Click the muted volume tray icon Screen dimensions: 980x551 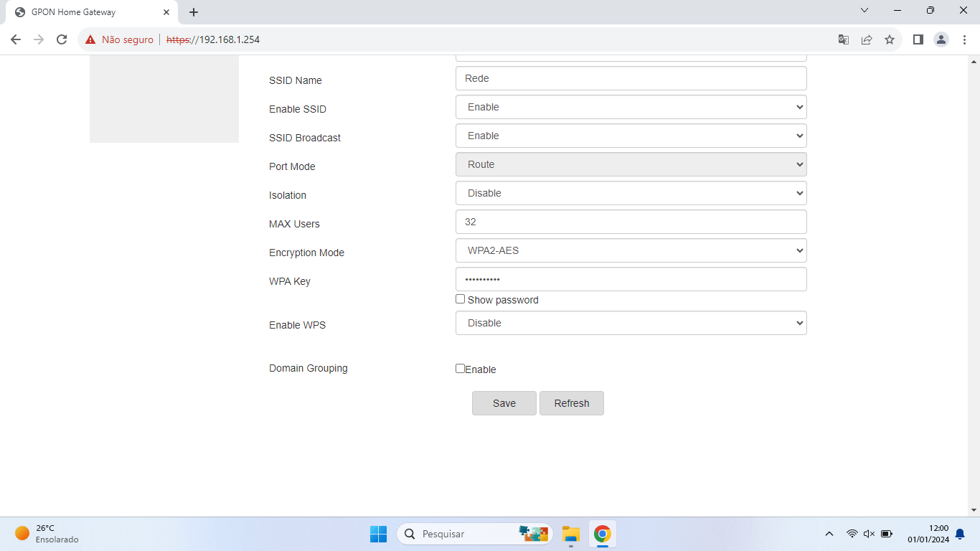click(x=869, y=534)
